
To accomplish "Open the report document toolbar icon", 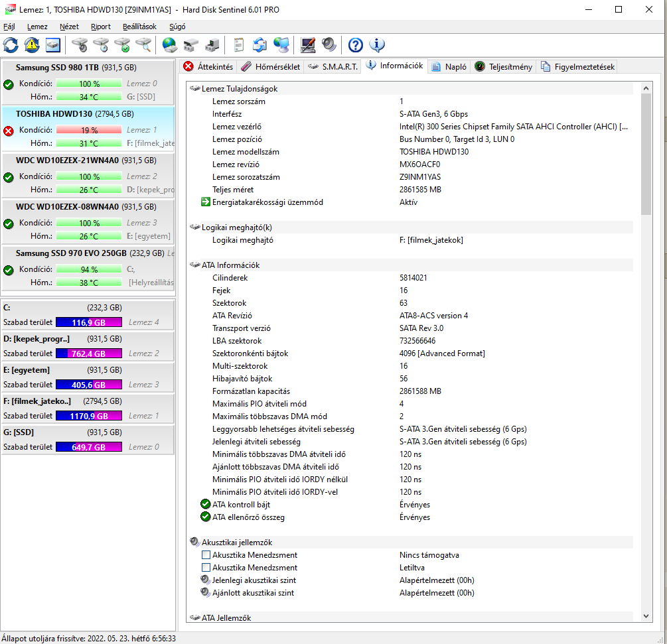I will [x=239, y=44].
